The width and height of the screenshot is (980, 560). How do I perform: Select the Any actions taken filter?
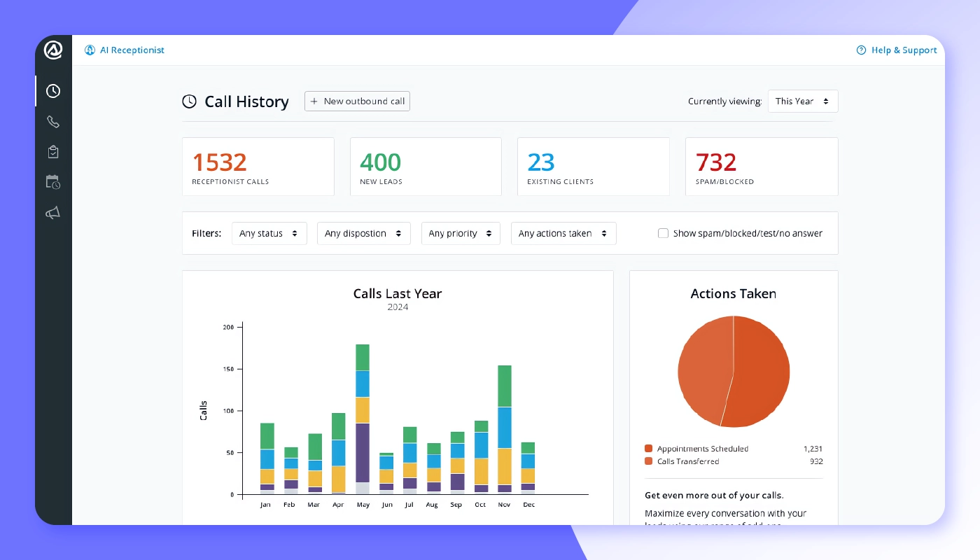click(563, 233)
